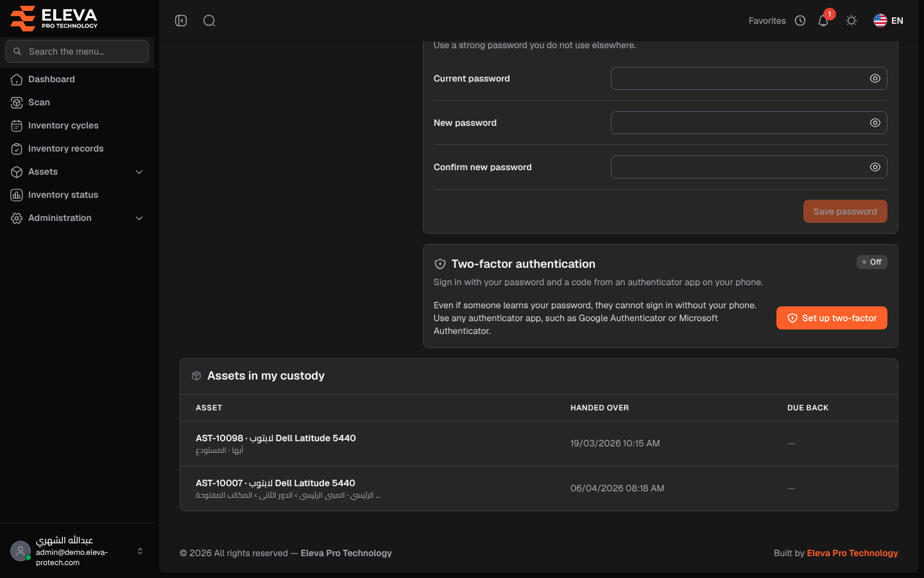The height and width of the screenshot is (578, 924).
Task: Focus the Current password field
Action: point(749,78)
